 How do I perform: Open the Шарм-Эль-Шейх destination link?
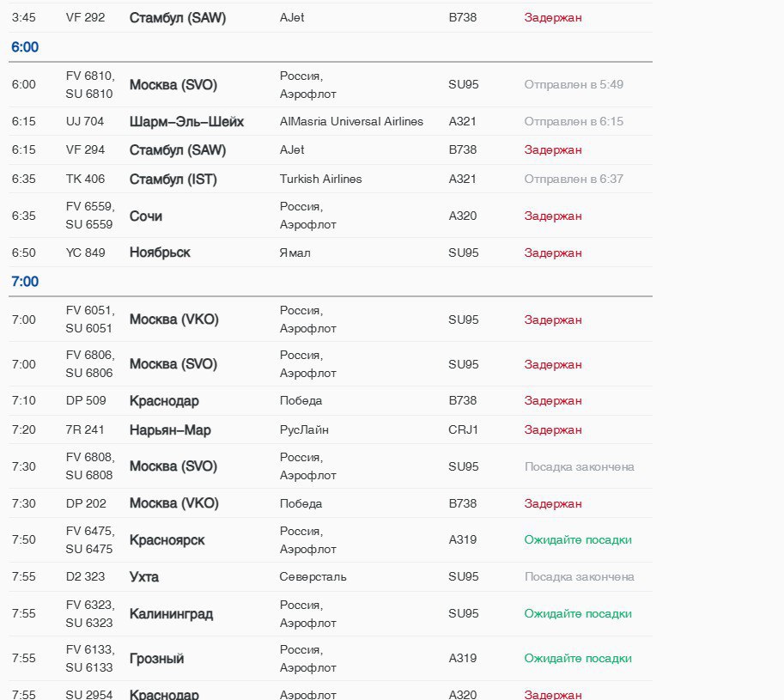tap(186, 122)
